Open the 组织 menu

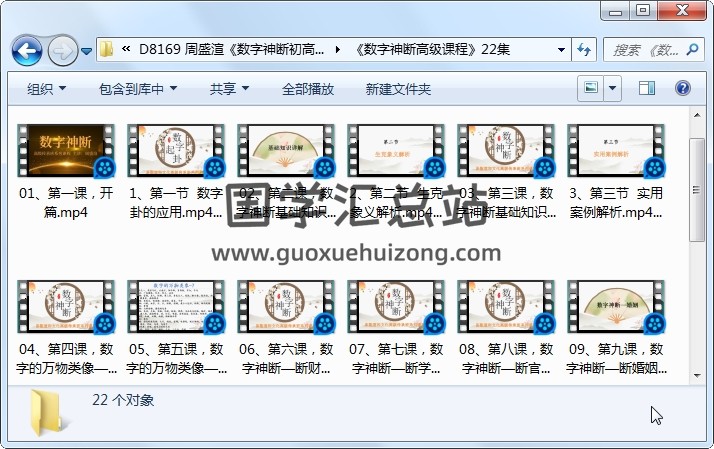(47, 89)
